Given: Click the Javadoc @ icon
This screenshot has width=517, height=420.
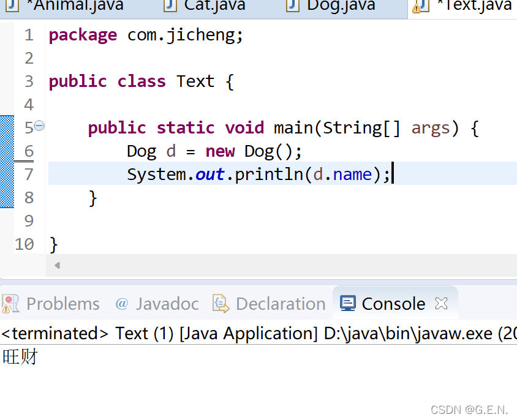Looking at the screenshot, I should pos(122,303).
